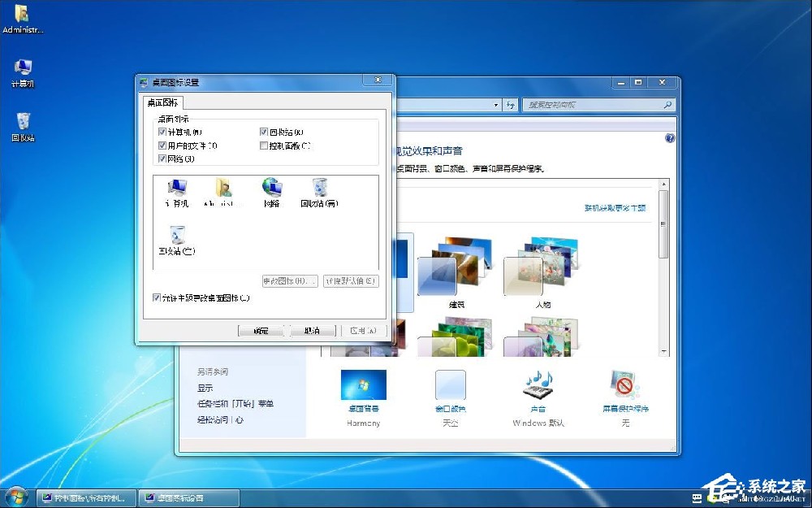Enable the 控制面板 desktop icon checkbox
Screen dimensions: 812x508
pos(265,146)
